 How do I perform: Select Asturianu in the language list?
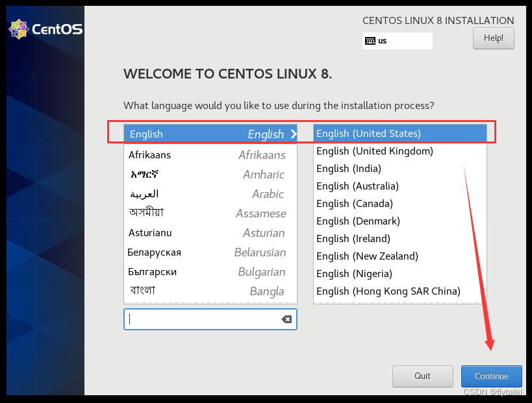click(210, 233)
